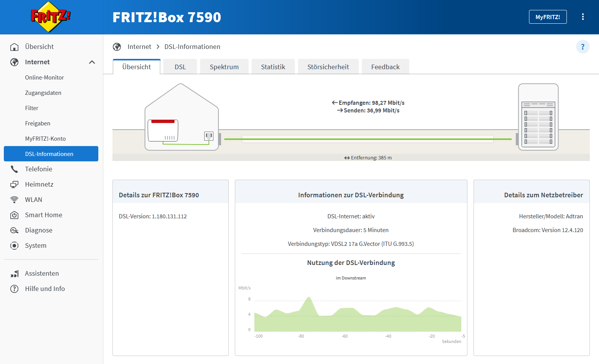The width and height of the screenshot is (599, 364).
Task: Click the Telefonie phone icon
Action: [14, 169]
